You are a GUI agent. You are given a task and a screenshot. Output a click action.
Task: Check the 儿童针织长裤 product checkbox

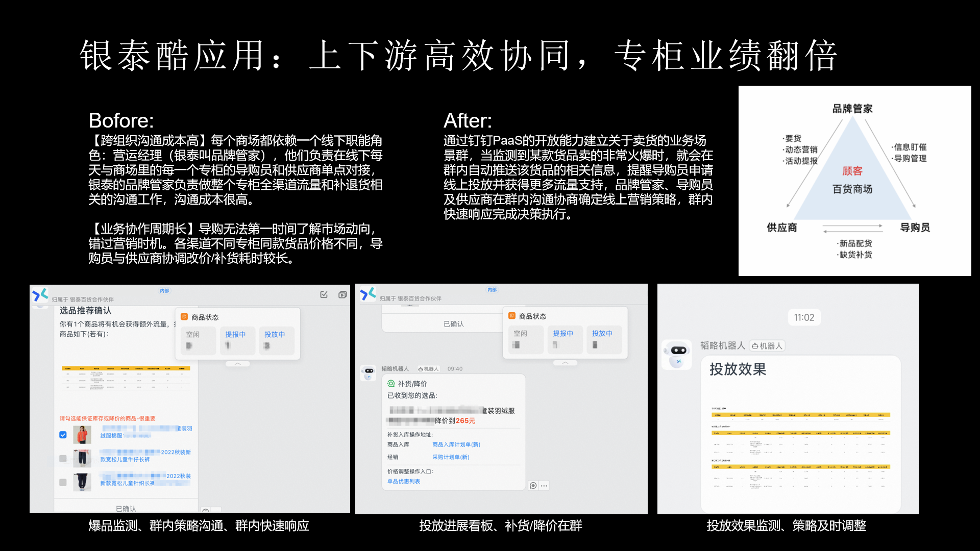63,482
